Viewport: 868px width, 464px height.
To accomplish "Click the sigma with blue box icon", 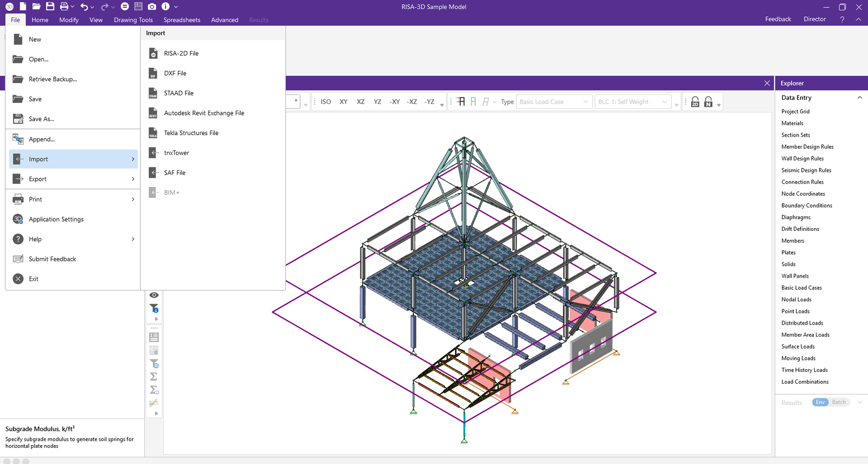I will [154, 390].
